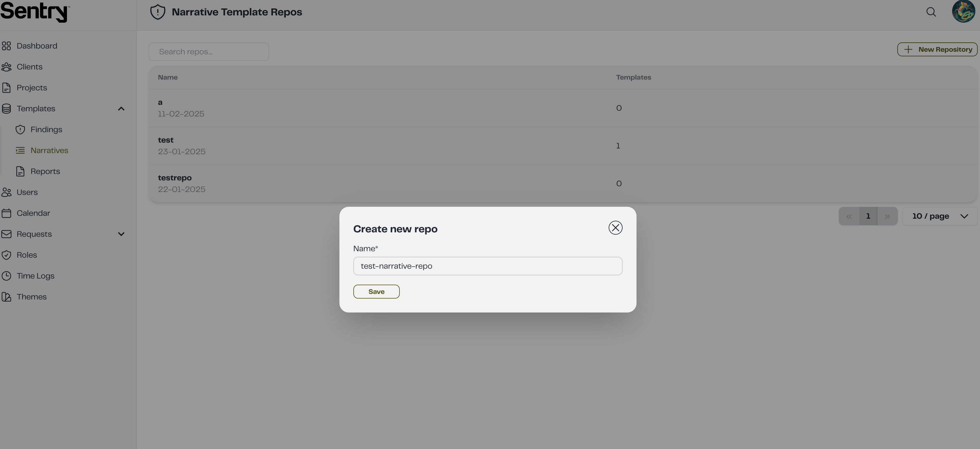The image size is (980, 449).
Task: Click the shield icon beside page title
Action: tap(158, 12)
